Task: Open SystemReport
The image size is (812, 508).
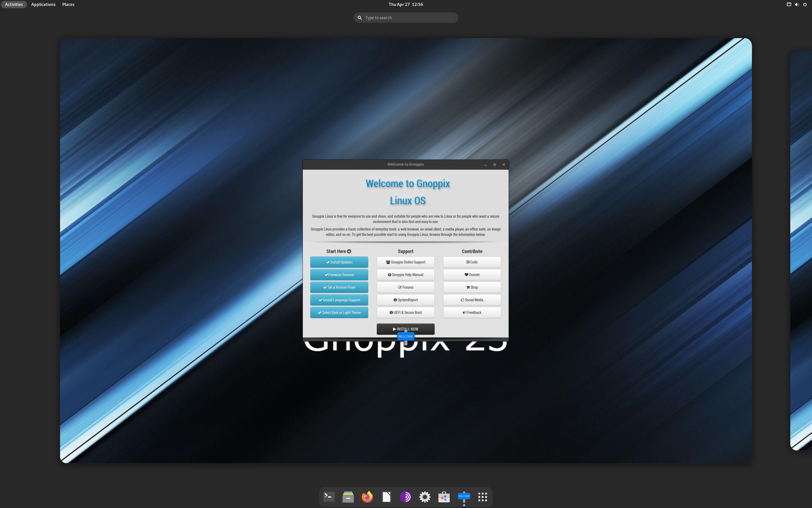Action: (x=405, y=300)
